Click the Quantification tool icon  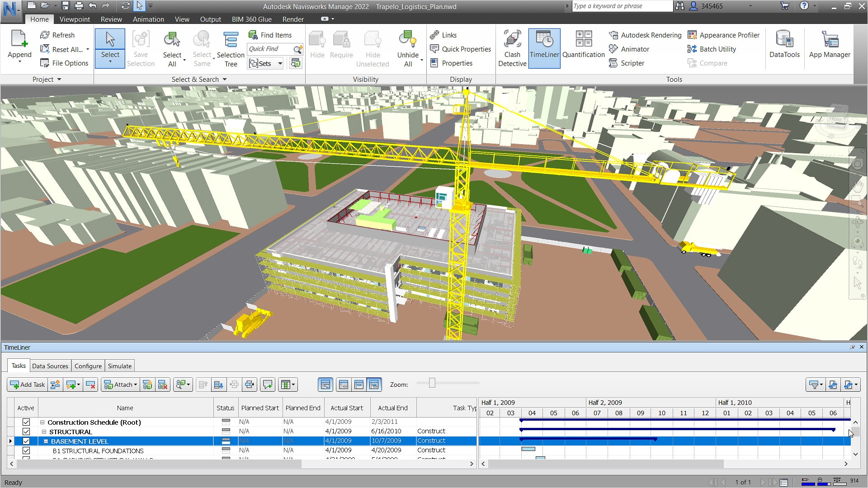click(x=583, y=39)
